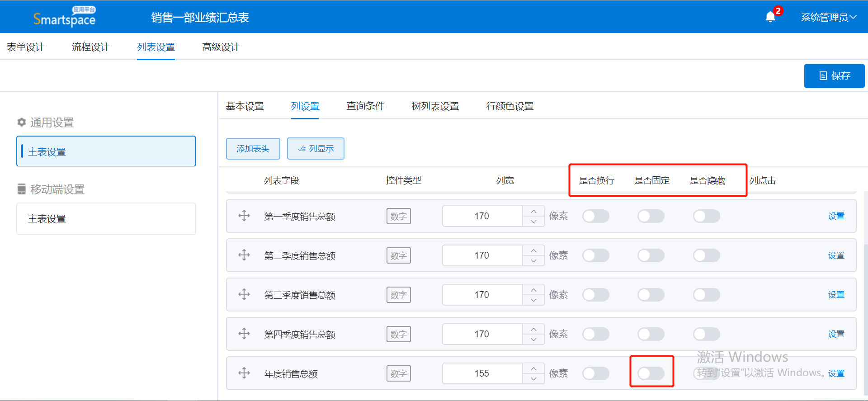868x401 pixels.
Task: Toggle 是否隐藏 for 第一季度销售总额
Action: pos(707,216)
